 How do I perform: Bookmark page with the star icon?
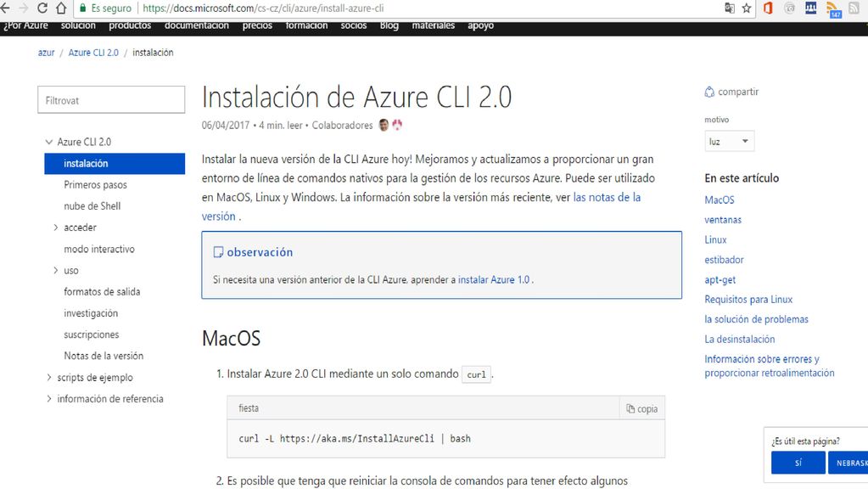(x=747, y=8)
